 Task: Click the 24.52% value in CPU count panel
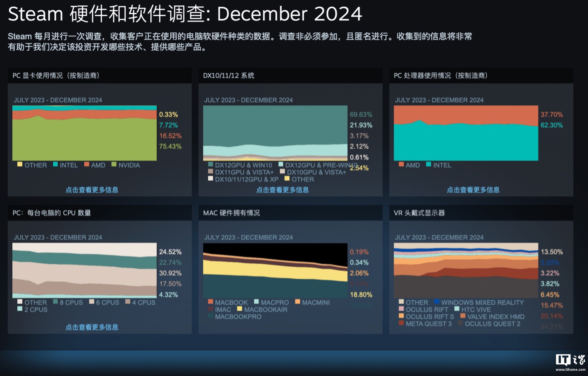pos(170,252)
